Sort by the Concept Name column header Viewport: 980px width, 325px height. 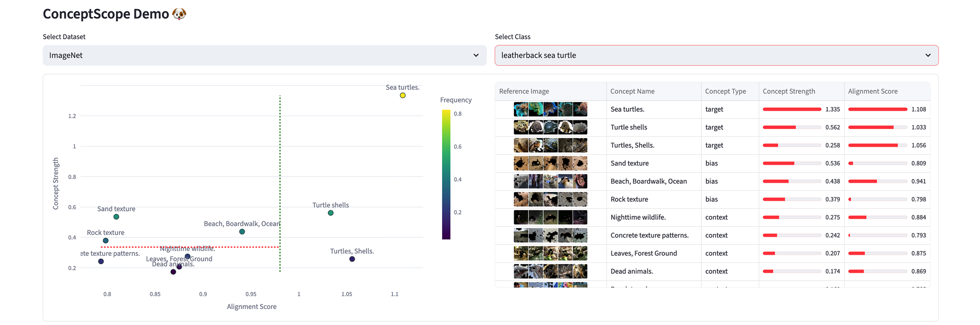pyautogui.click(x=653, y=91)
